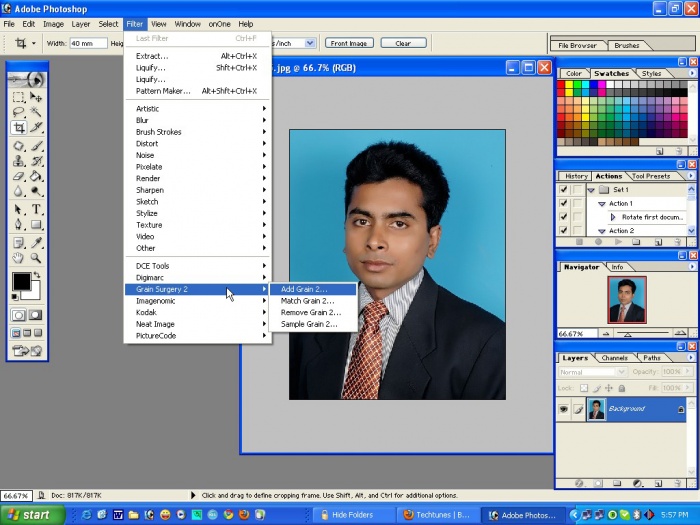Select the Slice tool
The width and height of the screenshot is (700, 525).
36,128
